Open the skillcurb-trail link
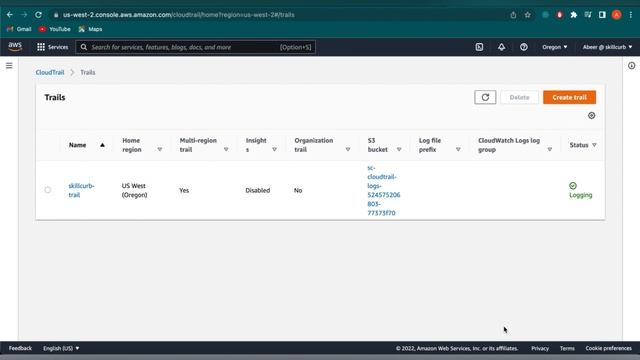The image size is (640, 360). (81, 190)
